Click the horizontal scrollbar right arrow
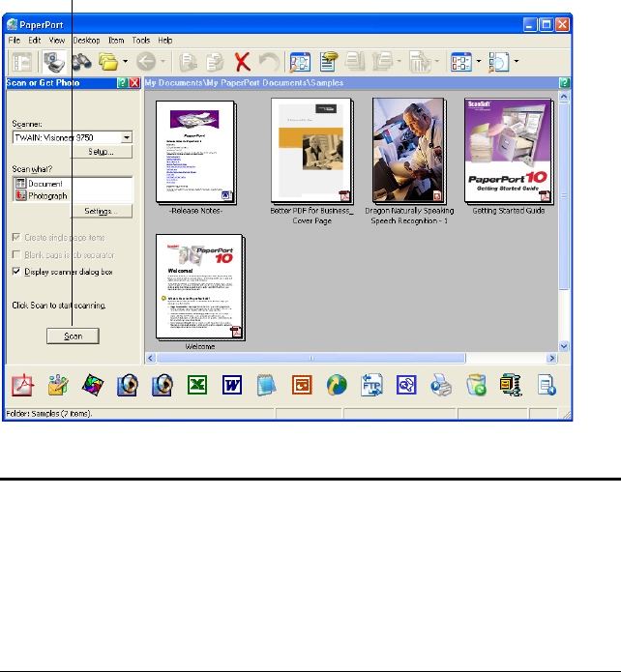This screenshot has width=621, height=672. (551, 358)
